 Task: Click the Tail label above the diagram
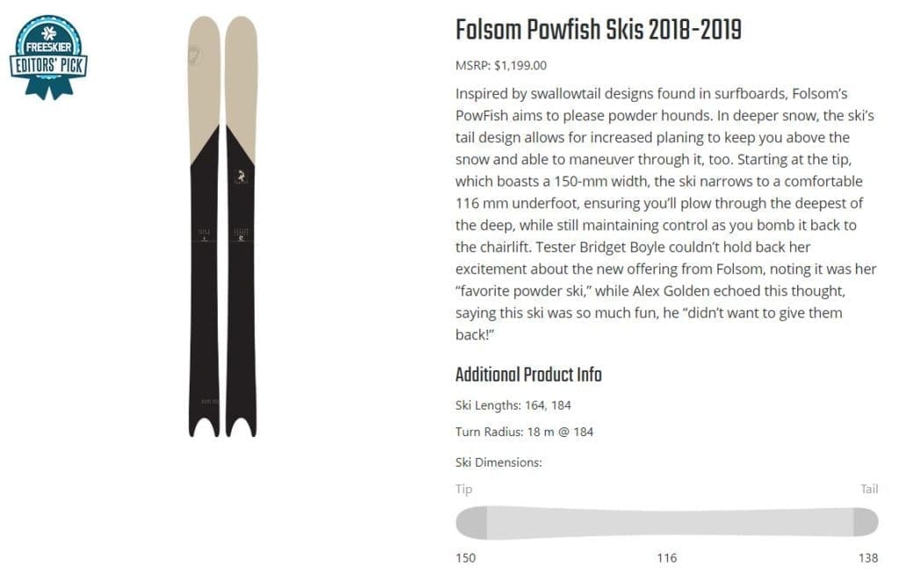pyautogui.click(x=868, y=489)
